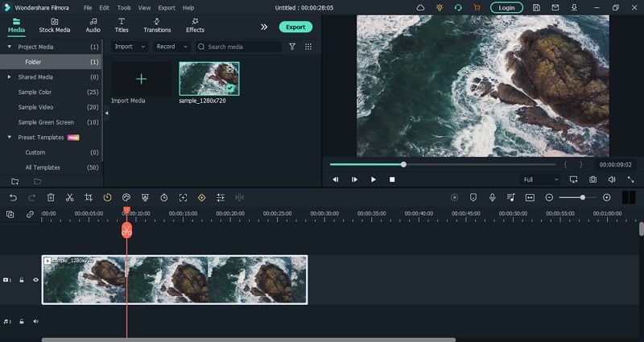Click the Import Media plus tile
644x342 pixels.
coord(141,79)
